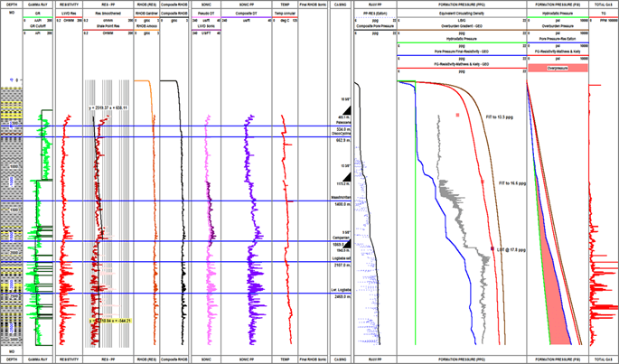
Task: Click the RES - PP track header at top
Action: tap(108, 5)
